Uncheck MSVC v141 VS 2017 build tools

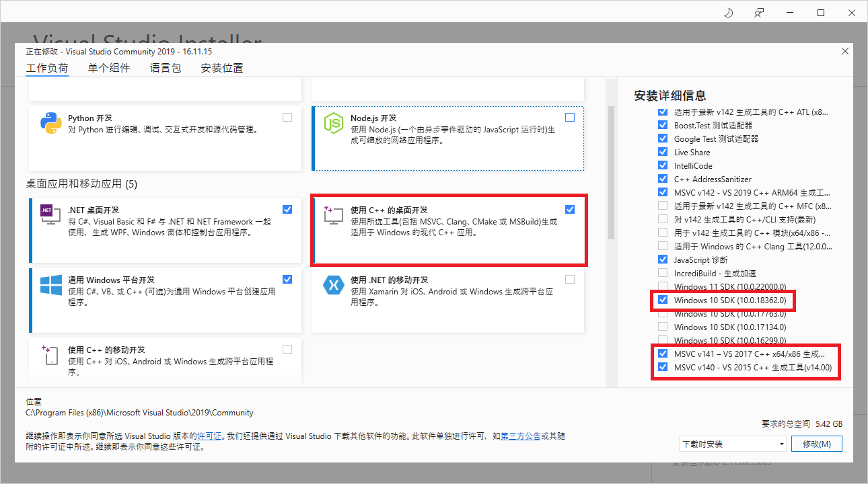(x=663, y=354)
